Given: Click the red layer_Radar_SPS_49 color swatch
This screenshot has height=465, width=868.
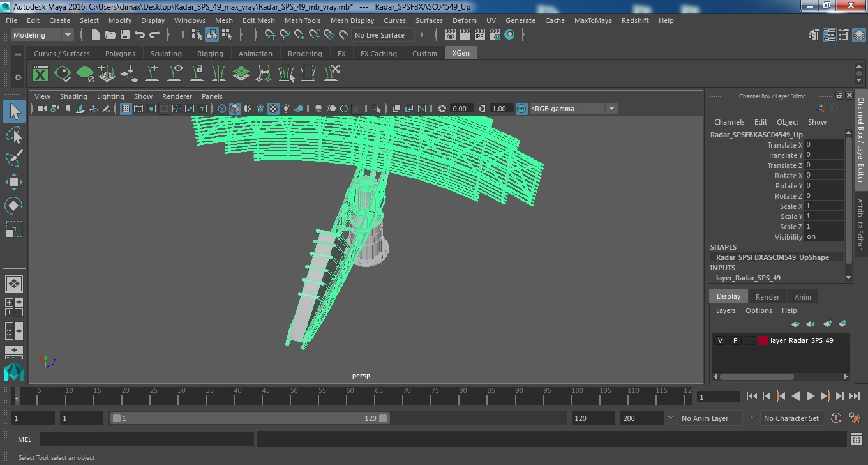Looking at the screenshot, I should tap(763, 340).
